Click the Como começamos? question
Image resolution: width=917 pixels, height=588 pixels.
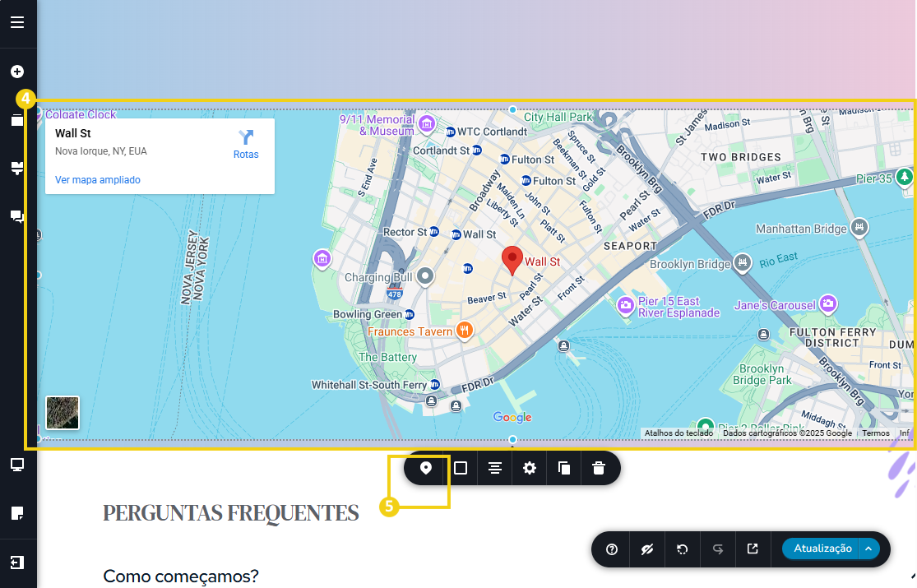coord(181,576)
